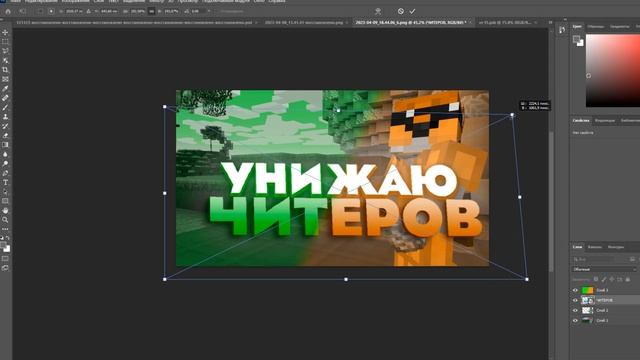This screenshot has height=360, width=640.
Task: Pick a color in the Color panel field
Action: pyautogui.click(x=613, y=71)
